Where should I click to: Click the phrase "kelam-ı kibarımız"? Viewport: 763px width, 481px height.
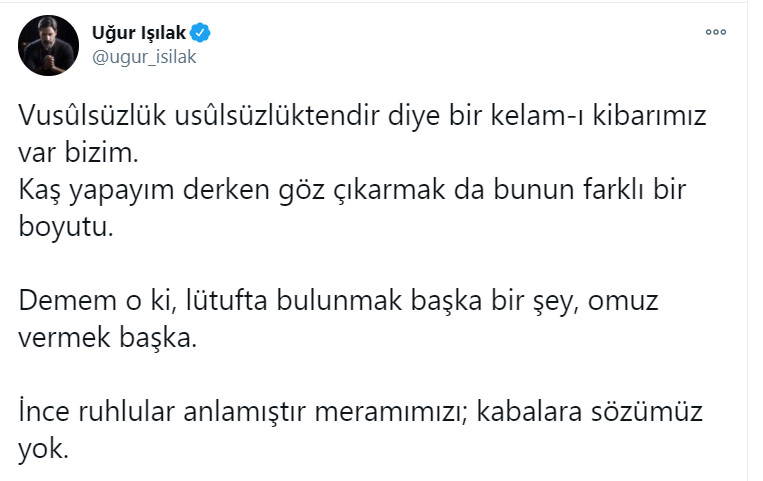click(612, 115)
